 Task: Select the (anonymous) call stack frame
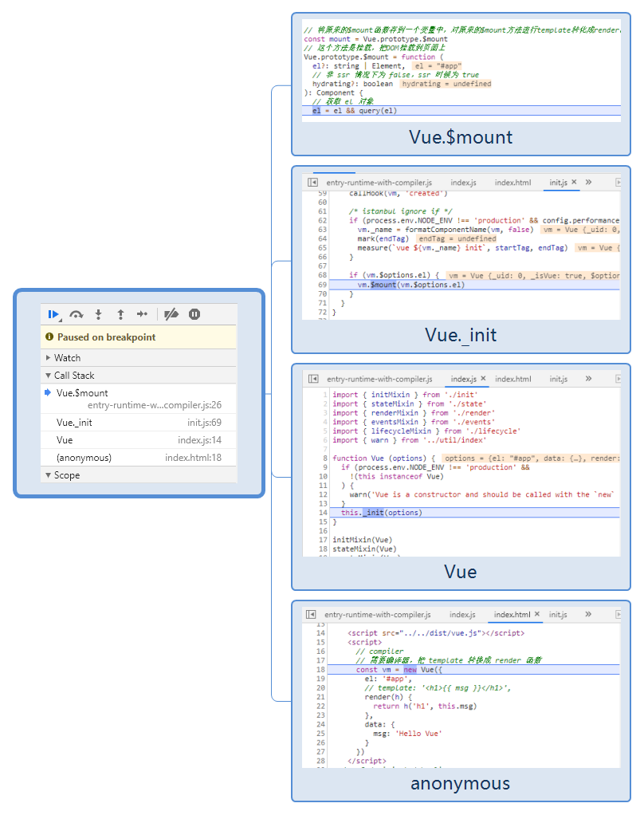[x=138, y=458]
